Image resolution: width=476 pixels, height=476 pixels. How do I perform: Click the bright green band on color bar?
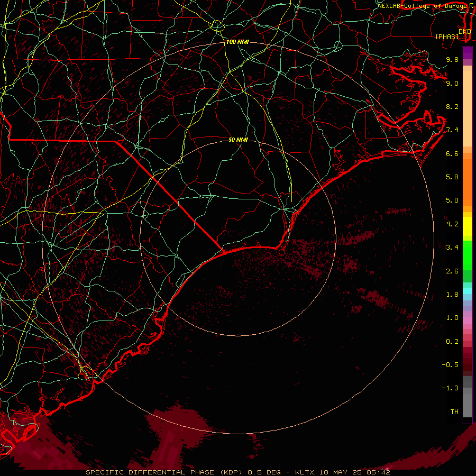(x=467, y=255)
